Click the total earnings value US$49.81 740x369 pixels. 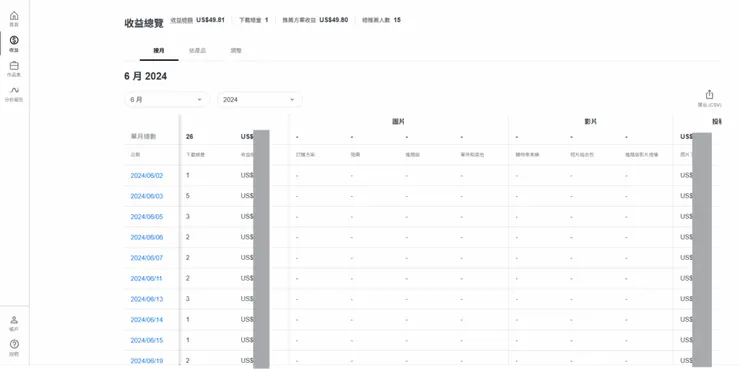(210, 20)
